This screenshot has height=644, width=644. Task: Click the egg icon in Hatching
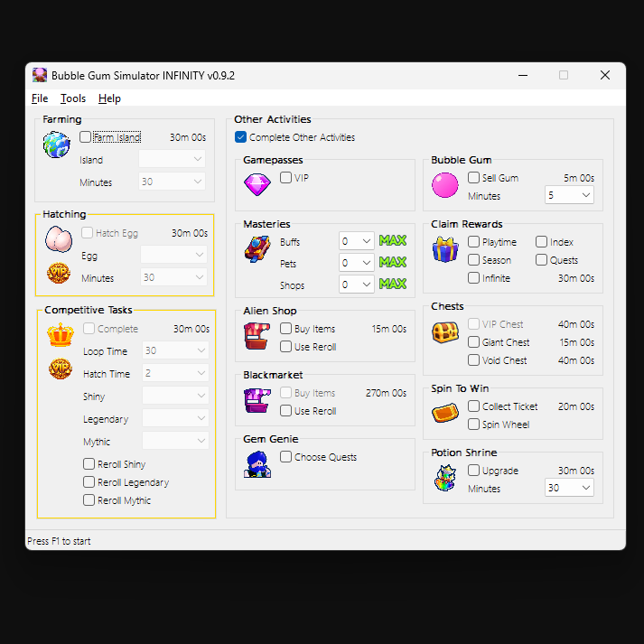pyautogui.click(x=59, y=239)
